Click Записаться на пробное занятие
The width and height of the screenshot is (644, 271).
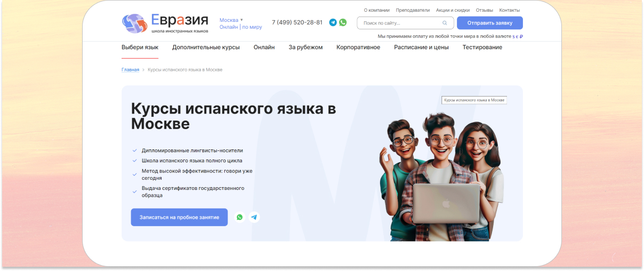[x=179, y=218]
